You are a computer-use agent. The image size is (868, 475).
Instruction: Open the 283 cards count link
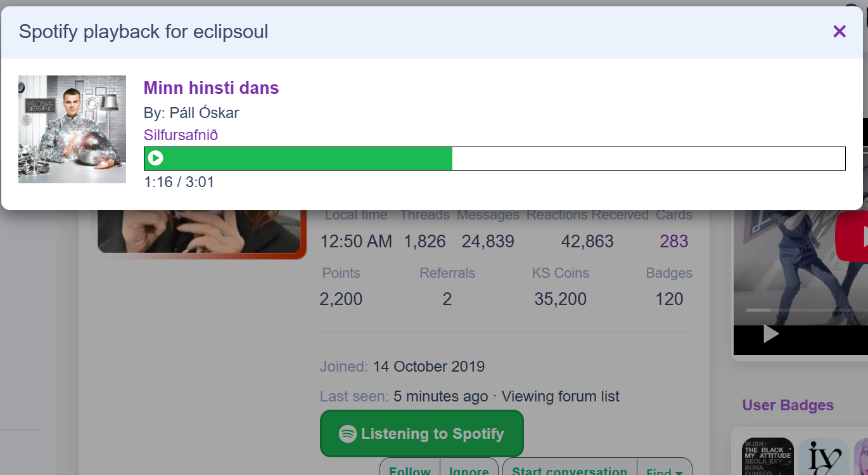674,241
